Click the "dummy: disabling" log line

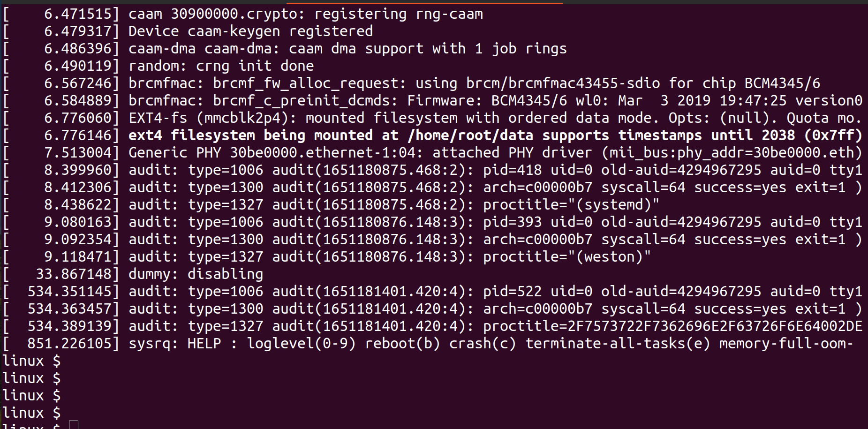click(196, 274)
